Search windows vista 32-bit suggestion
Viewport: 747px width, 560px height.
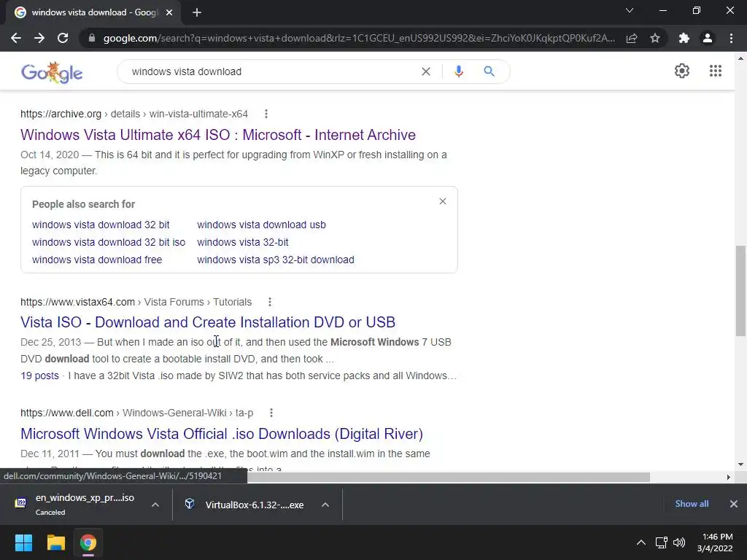coord(243,242)
